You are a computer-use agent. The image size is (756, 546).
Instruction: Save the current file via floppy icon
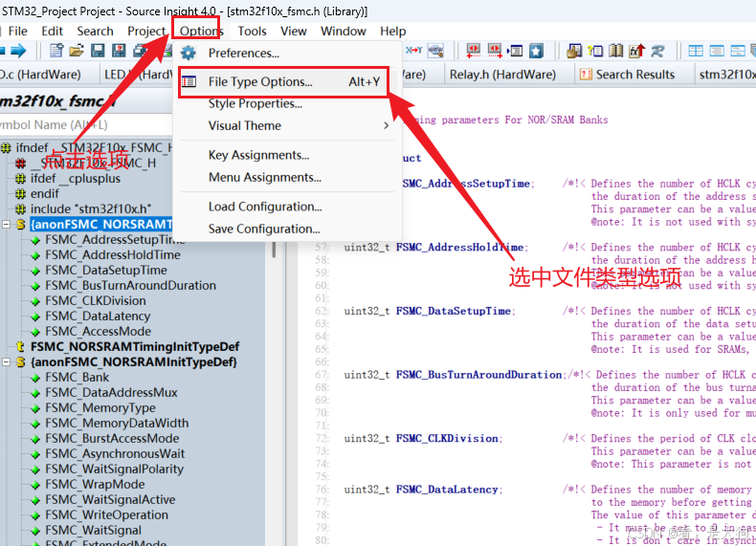point(98,51)
